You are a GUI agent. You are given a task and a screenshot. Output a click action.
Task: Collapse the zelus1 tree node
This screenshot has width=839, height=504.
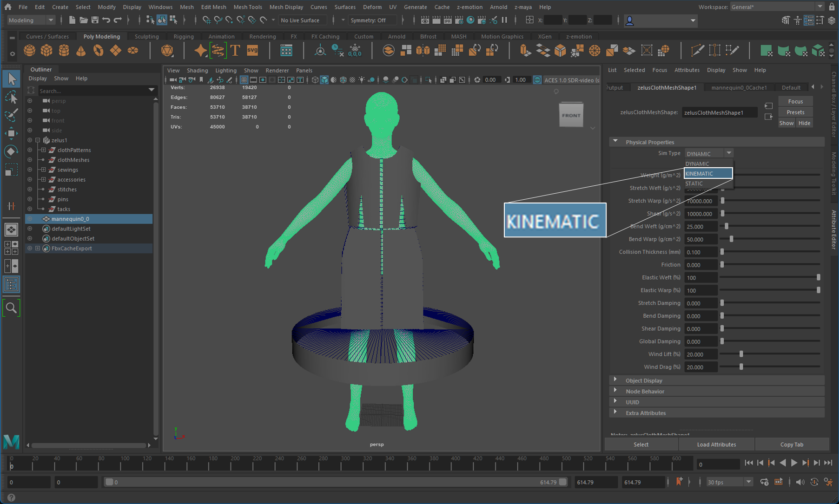(38, 140)
